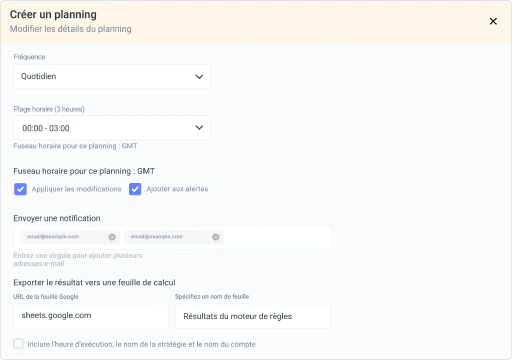
Task: Remove the first email address chip
Action: tap(112, 237)
